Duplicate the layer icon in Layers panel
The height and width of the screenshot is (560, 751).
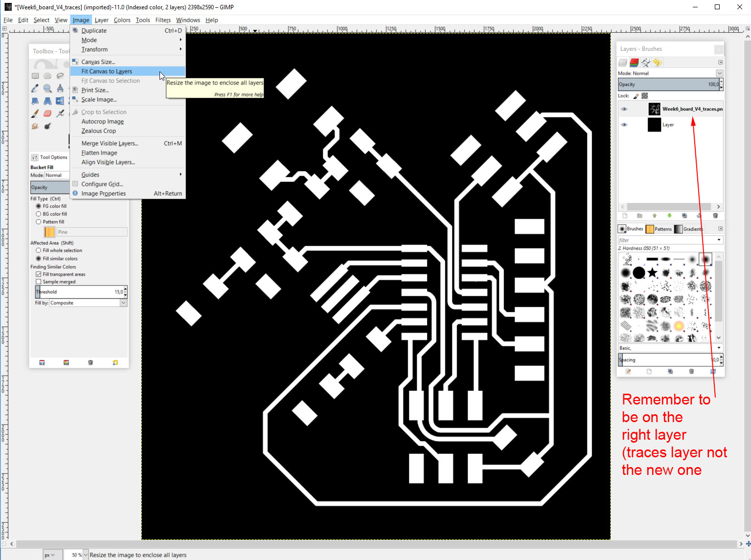684,216
